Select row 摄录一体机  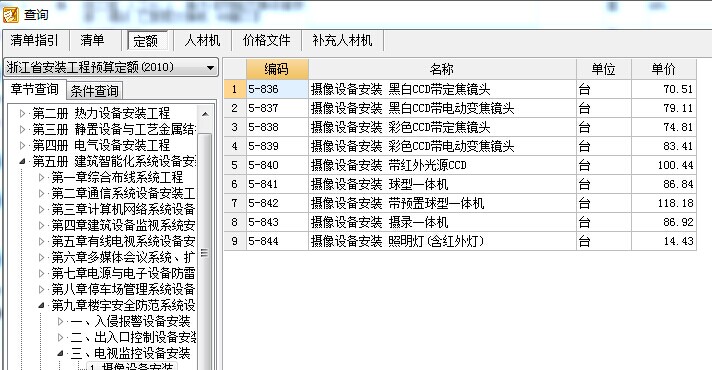click(460, 222)
